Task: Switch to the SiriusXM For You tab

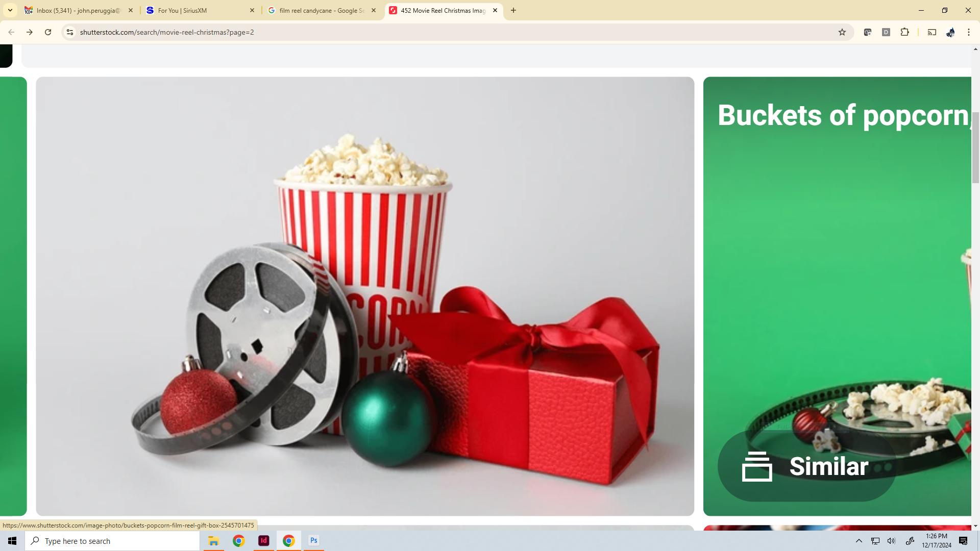Action: [199, 10]
